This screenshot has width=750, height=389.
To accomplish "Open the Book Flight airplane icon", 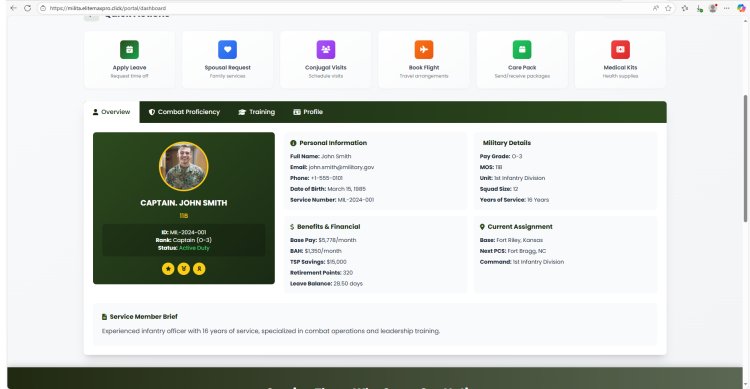I will pos(424,49).
